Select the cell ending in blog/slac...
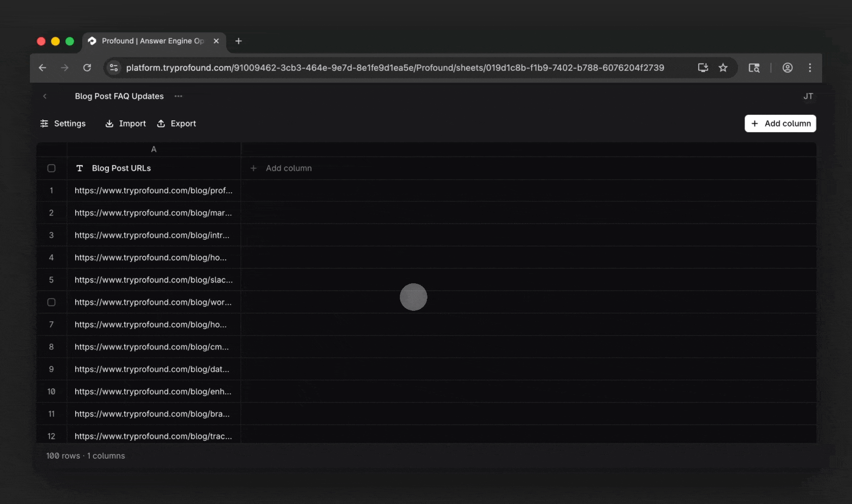 pyautogui.click(x=154, y=280)
